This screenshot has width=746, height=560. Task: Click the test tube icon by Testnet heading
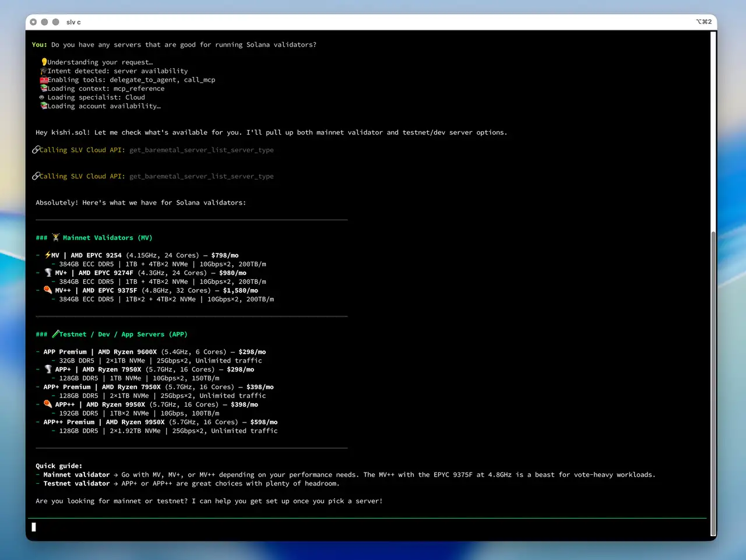click(x=55, y=334)
